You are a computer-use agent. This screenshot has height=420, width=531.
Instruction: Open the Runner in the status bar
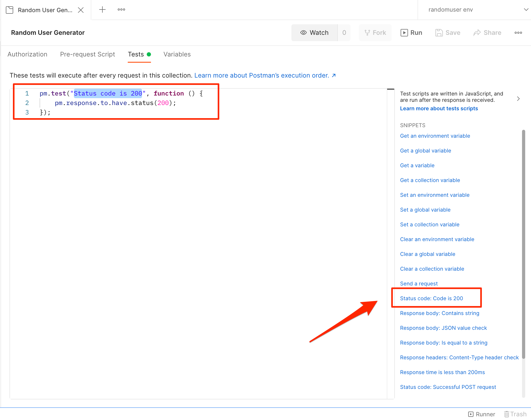click(x=482, y=414)
